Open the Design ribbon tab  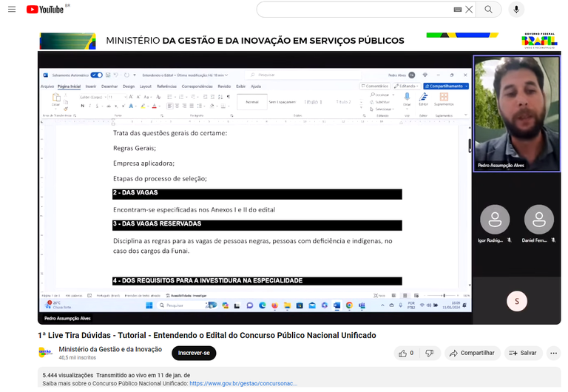129,87
